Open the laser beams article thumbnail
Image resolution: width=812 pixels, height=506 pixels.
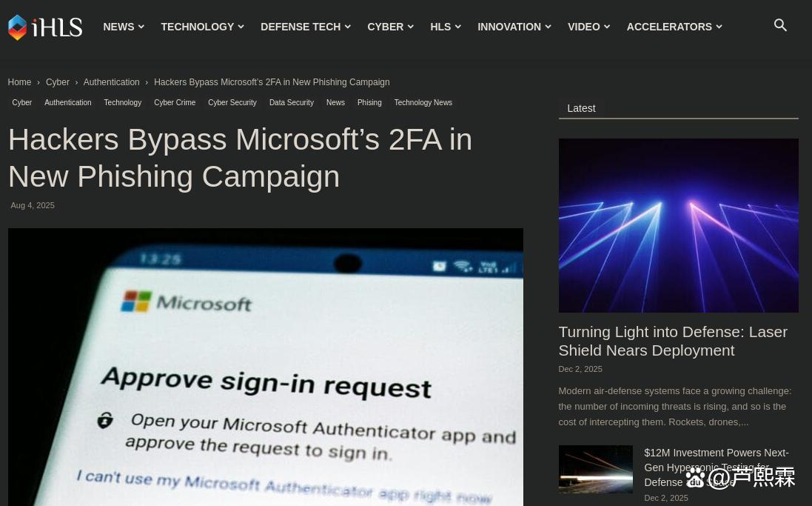coord(678,225)
